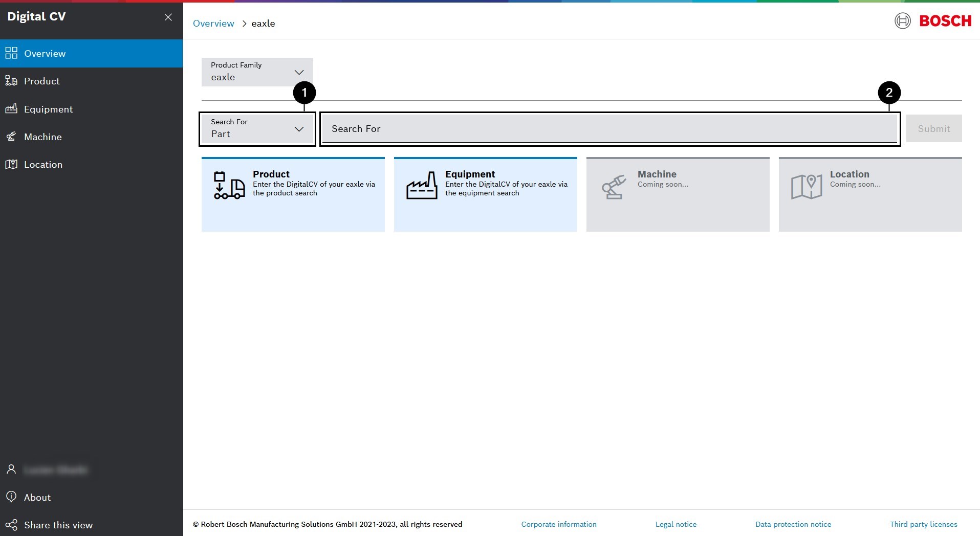This screenshot has width=980, height=536.
Task: Open the Product search card
Action: coord(293,194)
